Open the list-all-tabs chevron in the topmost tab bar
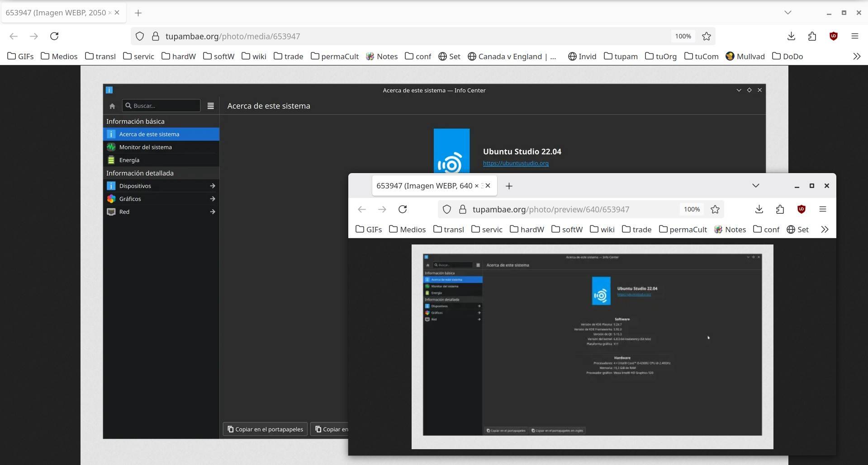Screen dimensions: 868x465 (x=787, y=13)
